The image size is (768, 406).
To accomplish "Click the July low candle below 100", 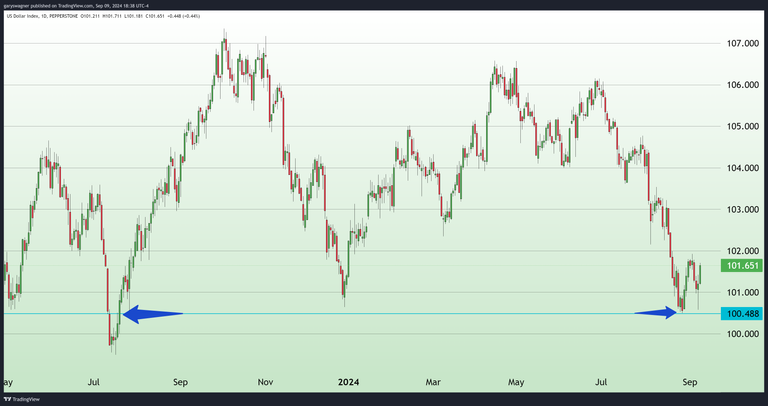I will click(x=113, y=344).
